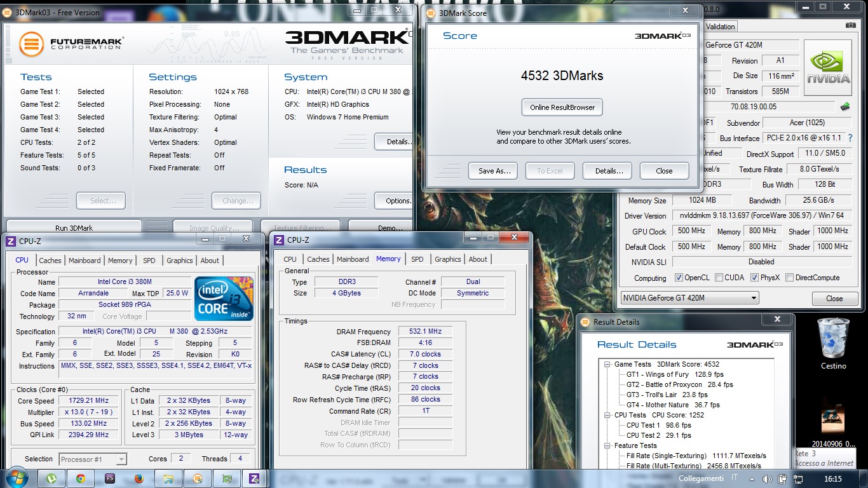
Task: Toggle OpenCL checkbox in GPU-Z
Action: point(679,278)
